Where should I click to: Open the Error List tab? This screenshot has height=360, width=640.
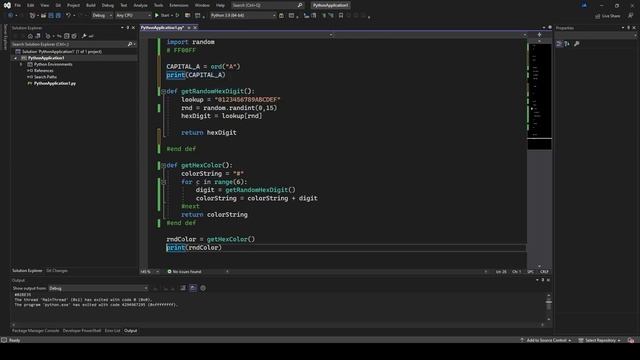pos(112,331)
